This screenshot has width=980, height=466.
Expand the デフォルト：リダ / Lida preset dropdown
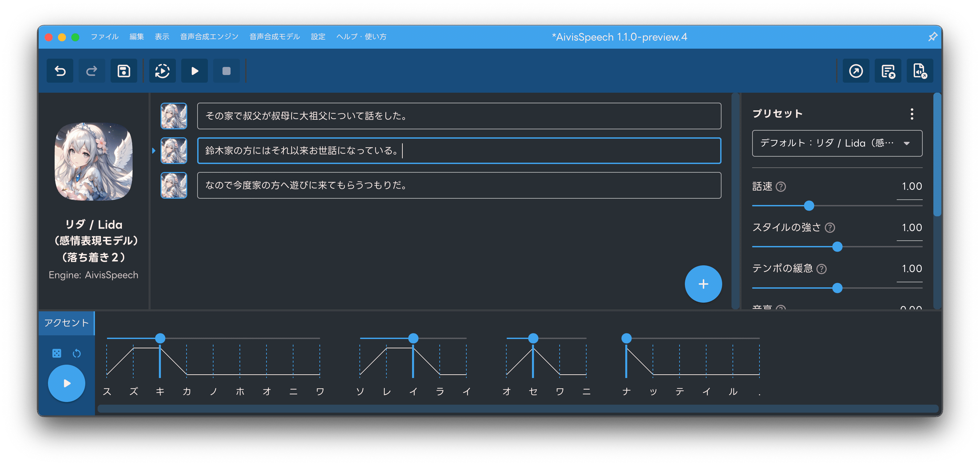836,144
